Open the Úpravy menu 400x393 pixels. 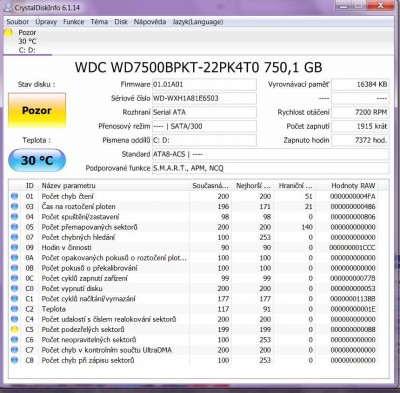coord(46,22)
